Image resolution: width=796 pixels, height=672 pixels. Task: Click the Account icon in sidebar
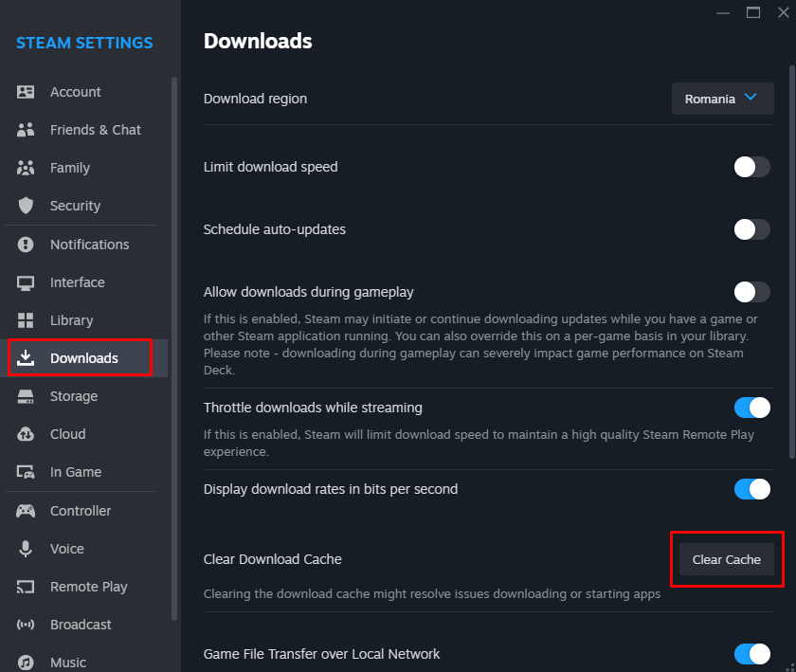pyautogui.click(x=26, y=92)
